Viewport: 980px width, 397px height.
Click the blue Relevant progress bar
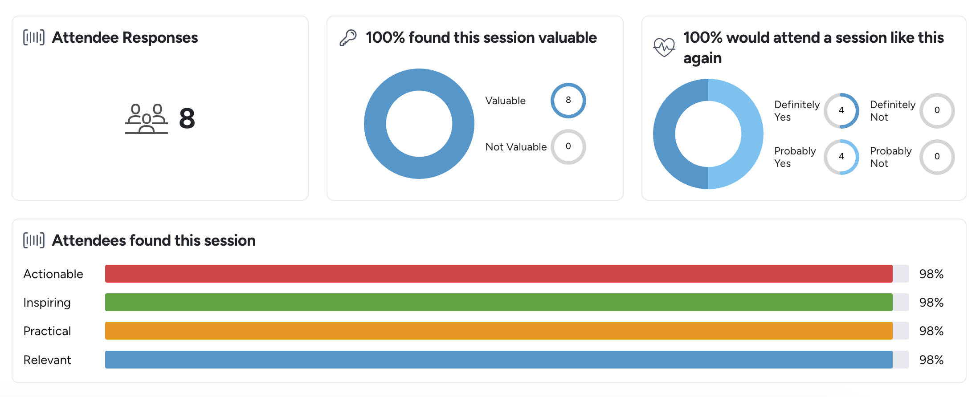coord(499,360)
